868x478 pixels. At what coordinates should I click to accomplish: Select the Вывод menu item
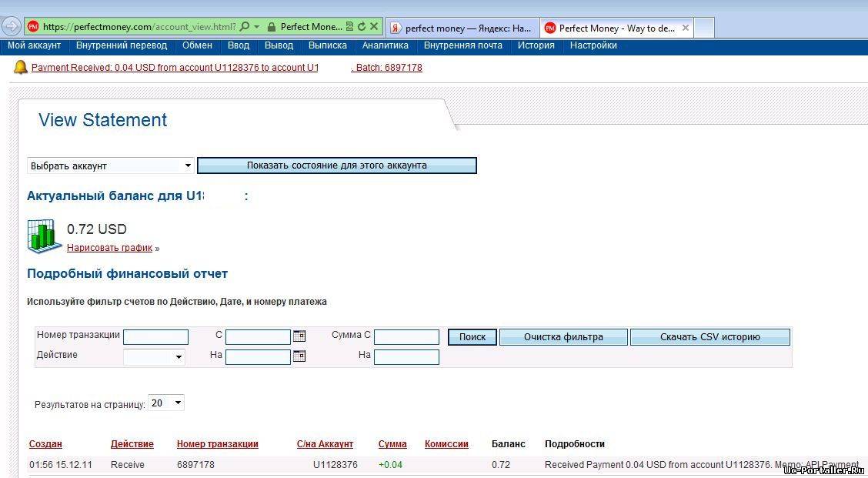pyautogui.click(x=279, y=45)
